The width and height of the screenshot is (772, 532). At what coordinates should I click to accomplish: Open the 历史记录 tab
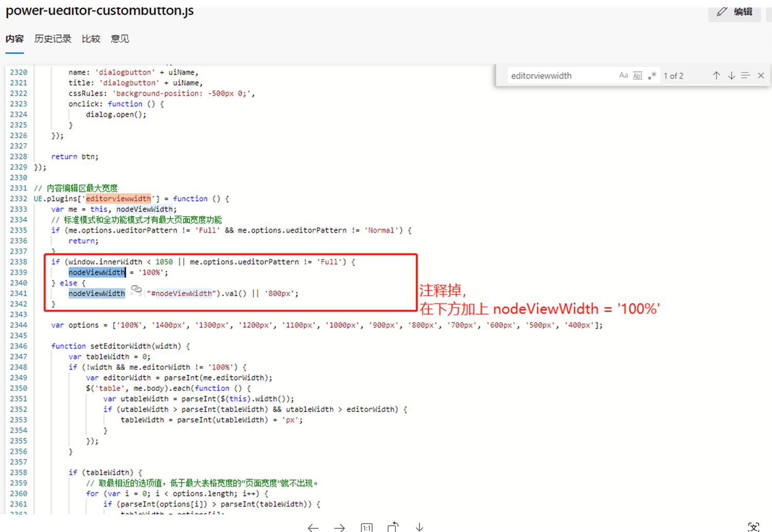52,39
